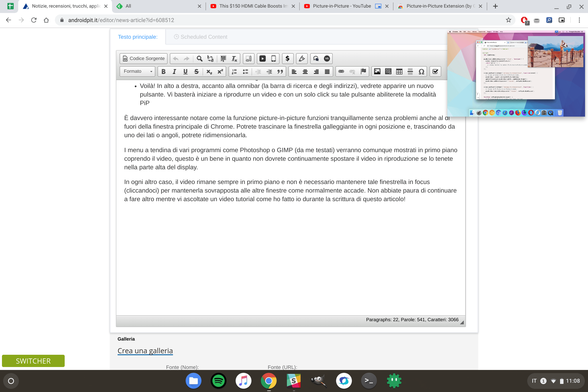Toggle strikethrough text
Viewport: 588px width, 392px height.
pyautogui.click(x=196, y=72)
